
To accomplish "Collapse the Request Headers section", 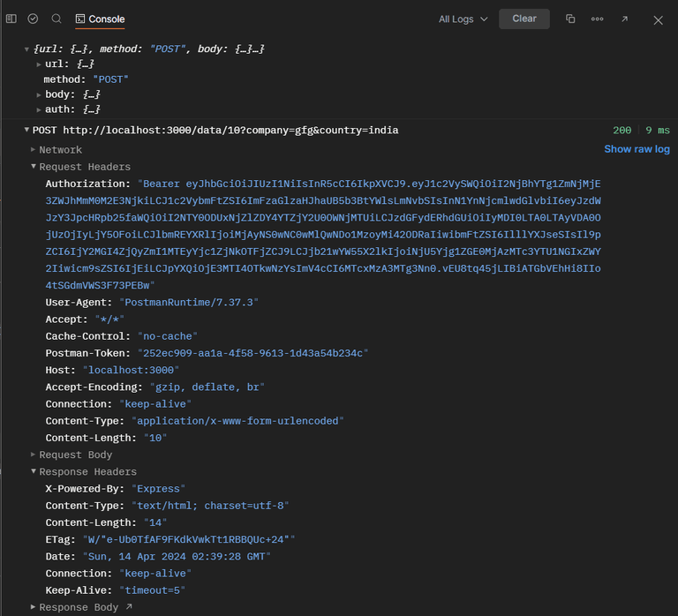I will point(34,167).
